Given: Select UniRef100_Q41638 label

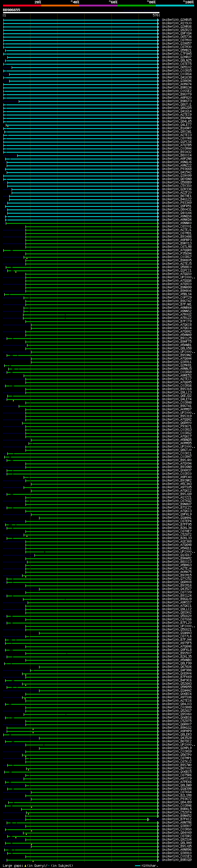Looking at the screenshot, I should click(x=176, y=78).
